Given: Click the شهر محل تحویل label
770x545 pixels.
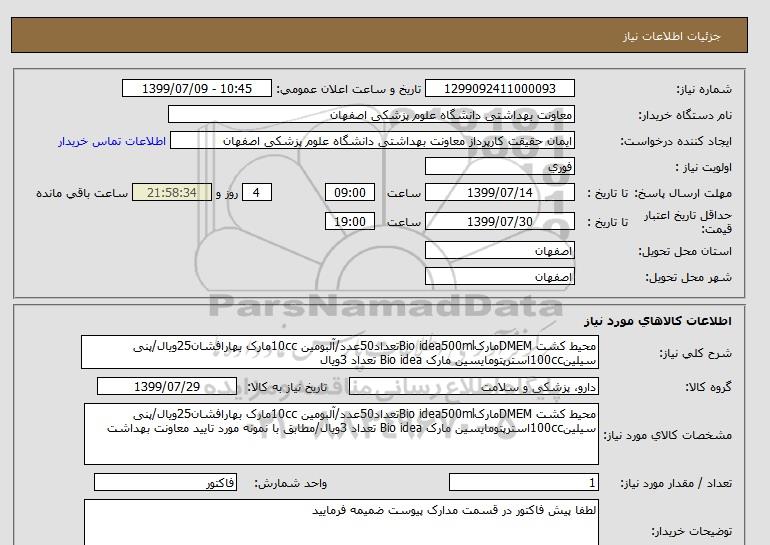Looking at the screenshot, I should [x=688, y=277].
